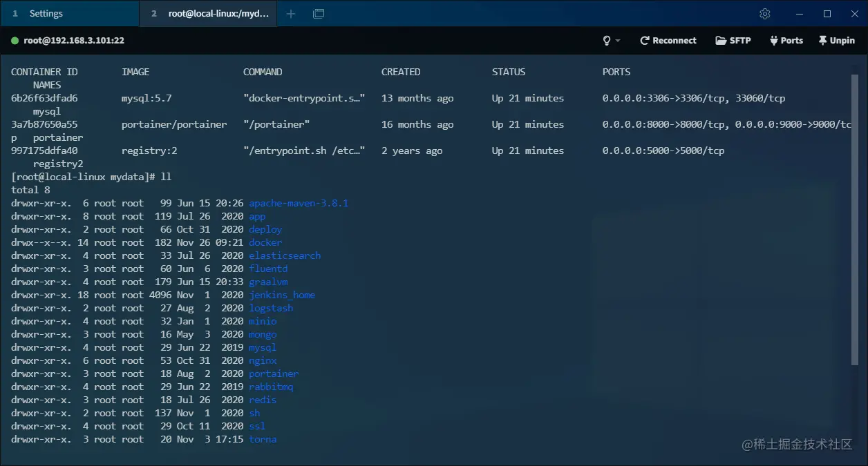
Task: Click container ID 3a7b87650a55
Action: tap(44, 124)
